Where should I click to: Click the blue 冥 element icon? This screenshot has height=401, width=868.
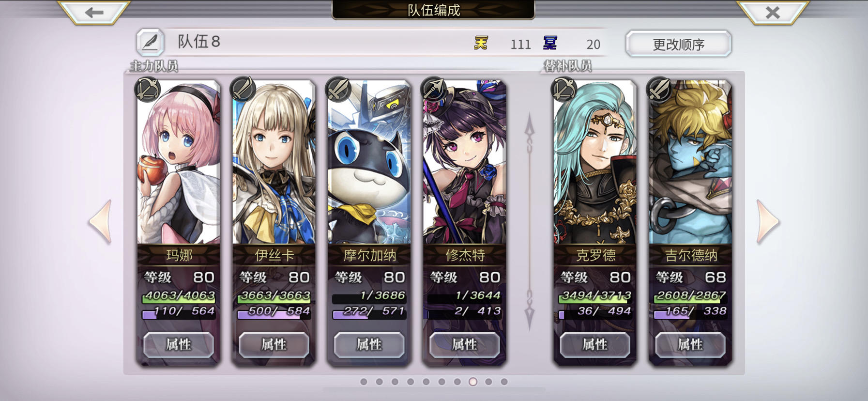550,44
